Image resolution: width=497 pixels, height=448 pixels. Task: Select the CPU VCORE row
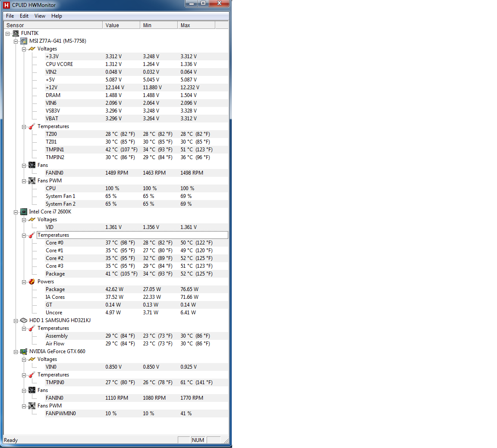136,64
